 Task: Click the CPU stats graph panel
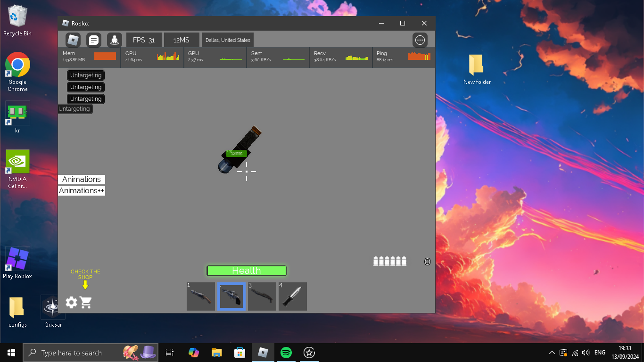coord(152,57)
